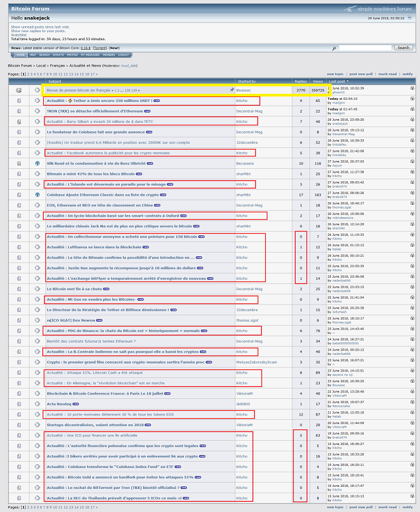
Task: Go to last post icon in Tether 250 millions row
Action: coord(412,99)
